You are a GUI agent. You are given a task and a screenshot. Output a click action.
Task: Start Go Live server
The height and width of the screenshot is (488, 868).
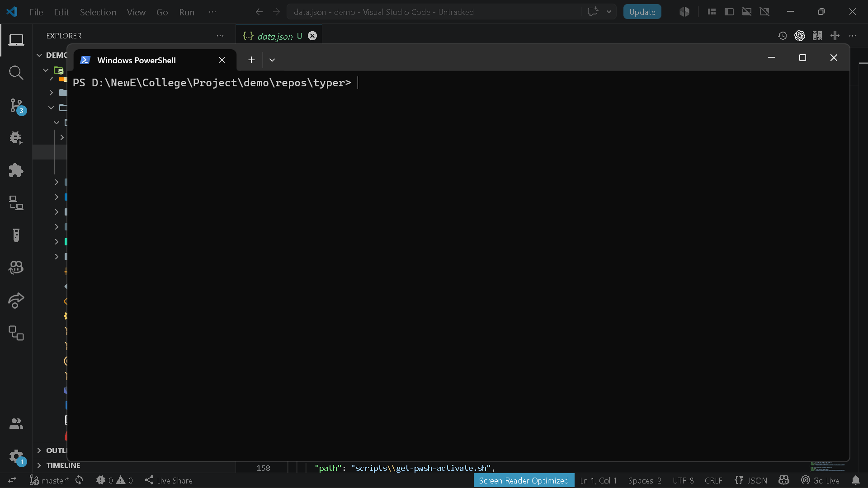coord(820,480)
